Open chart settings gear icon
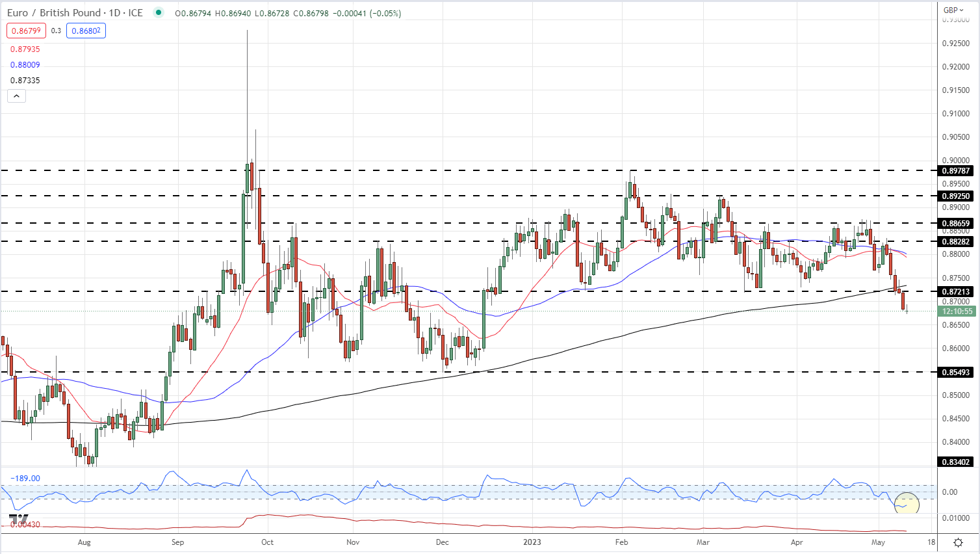The image size is (980, 554). pyautogui.click(x=958, y=542)
